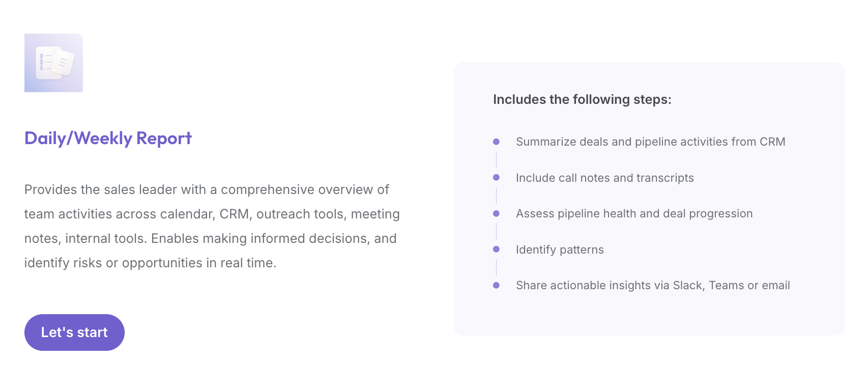Viewport: 868px width, 389px height.
Task: Select Share actionable insights via Slack step
Action: (x=653, y=285)
